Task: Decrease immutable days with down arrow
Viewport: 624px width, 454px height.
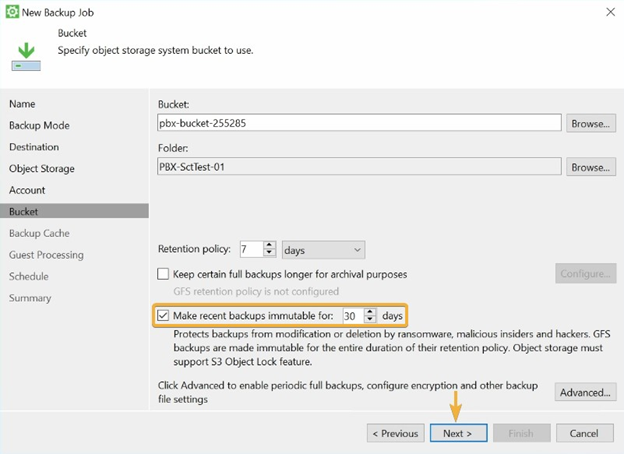Action: click(x=370, y=319)
